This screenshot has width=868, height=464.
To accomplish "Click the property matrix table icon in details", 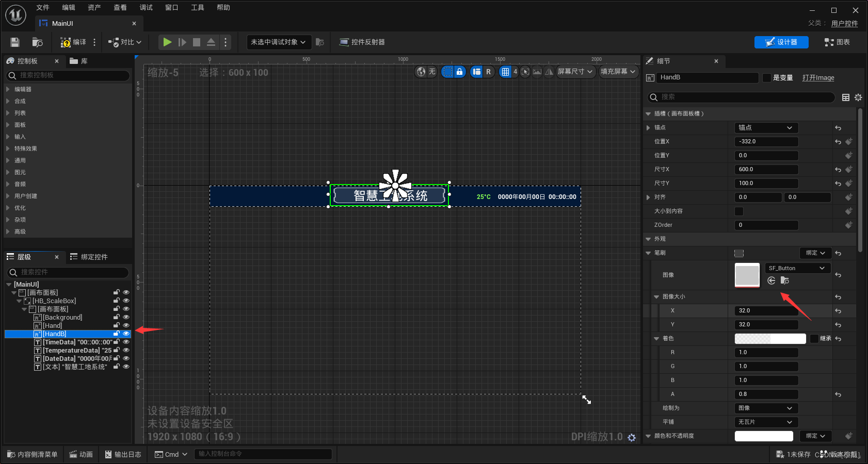I will tap(846, 97).
